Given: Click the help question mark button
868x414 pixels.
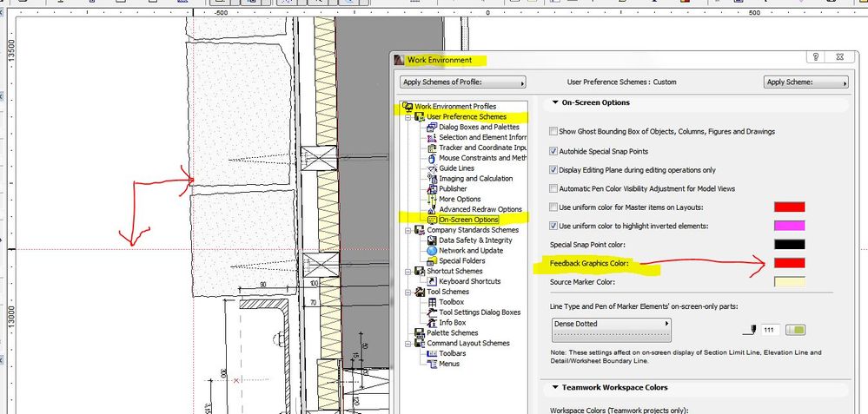Looking at the screenshot, I should [816, 57].
